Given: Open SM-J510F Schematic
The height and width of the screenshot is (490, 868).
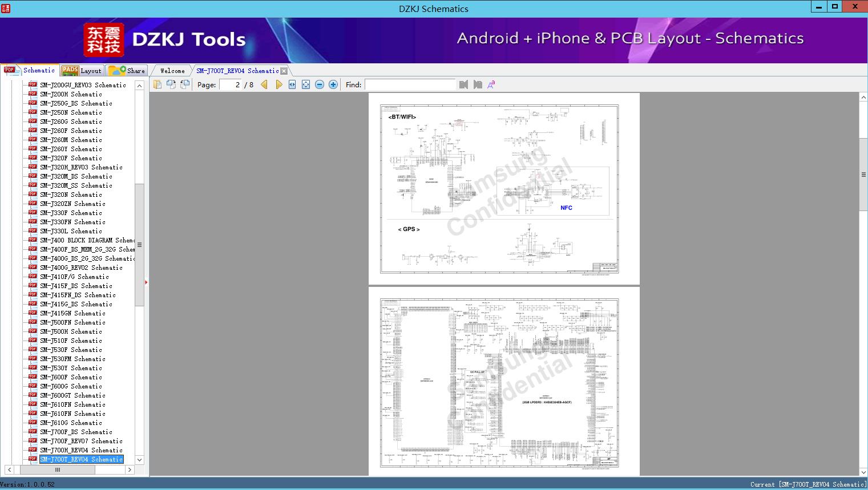Looking at the screenshot, I should coord(71,341).
